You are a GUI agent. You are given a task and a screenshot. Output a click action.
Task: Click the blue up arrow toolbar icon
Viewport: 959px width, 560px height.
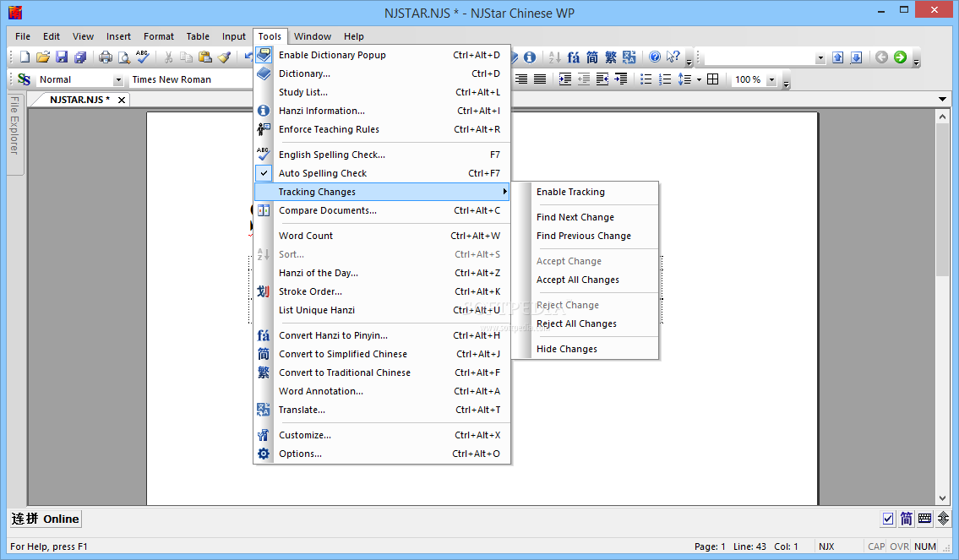(x=838, y=57)
